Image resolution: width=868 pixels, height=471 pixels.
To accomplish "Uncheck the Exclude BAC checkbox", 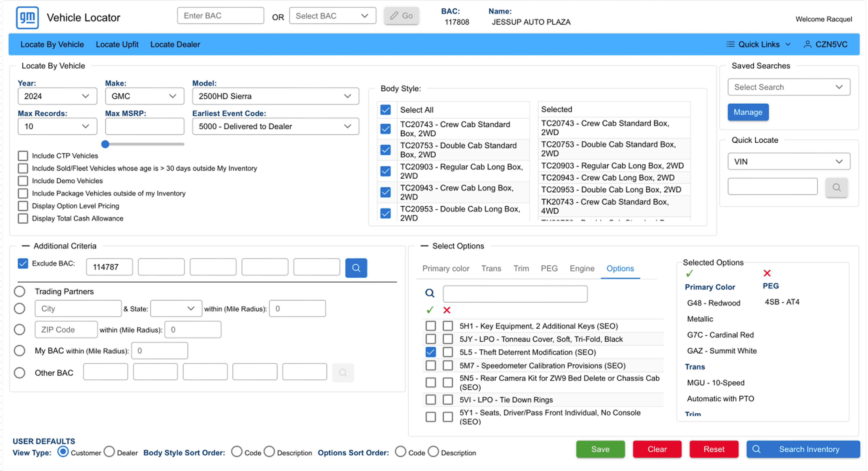I will point(23,264).
